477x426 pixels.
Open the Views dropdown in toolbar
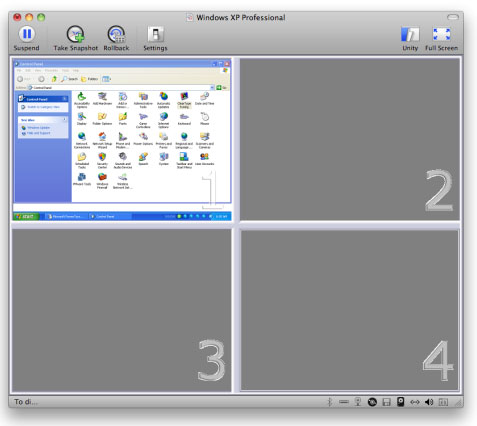[x=106, y=79]
